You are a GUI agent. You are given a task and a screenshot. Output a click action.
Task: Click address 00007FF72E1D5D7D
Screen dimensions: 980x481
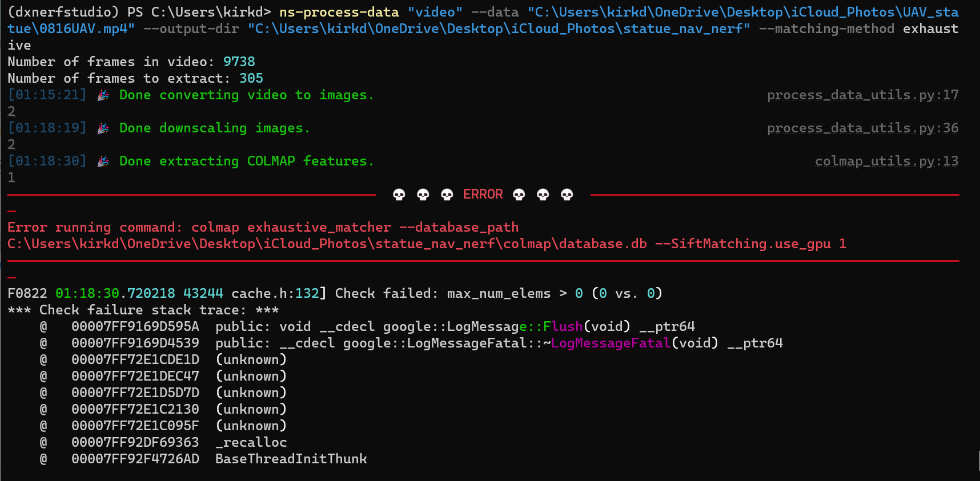tap(135, 393)
